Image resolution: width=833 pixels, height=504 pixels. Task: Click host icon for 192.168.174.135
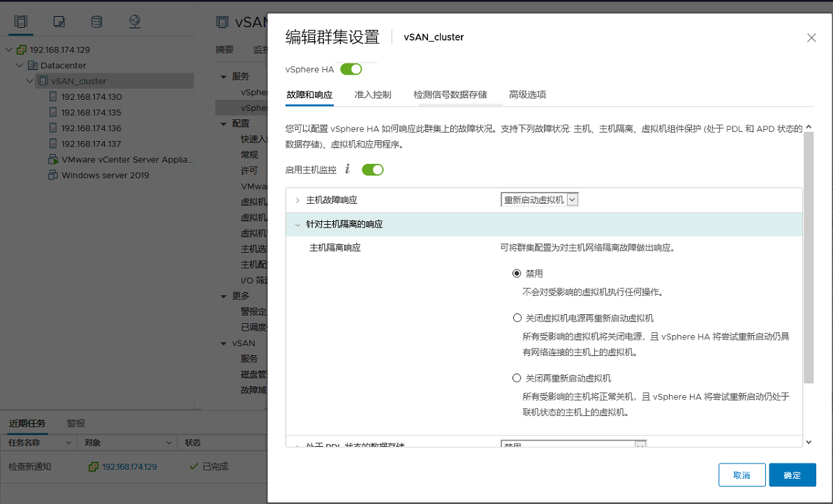point(52,112)
